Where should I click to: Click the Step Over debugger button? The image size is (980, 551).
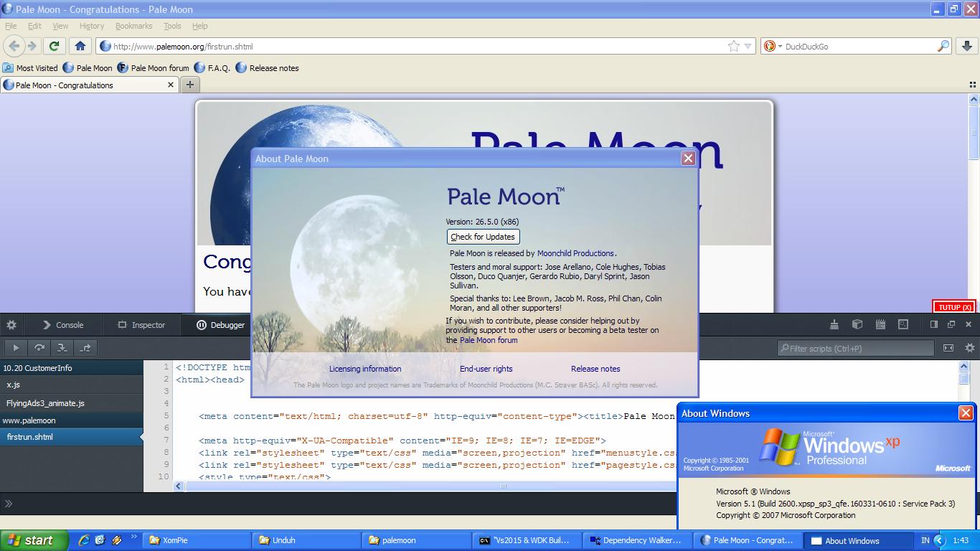[x=39, y=348]
